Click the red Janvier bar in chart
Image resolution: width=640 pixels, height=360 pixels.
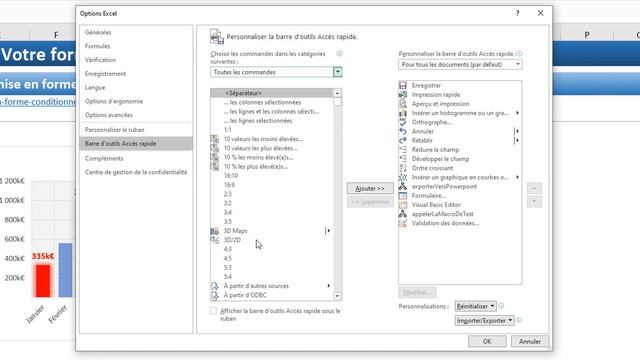tap(43, 281)
